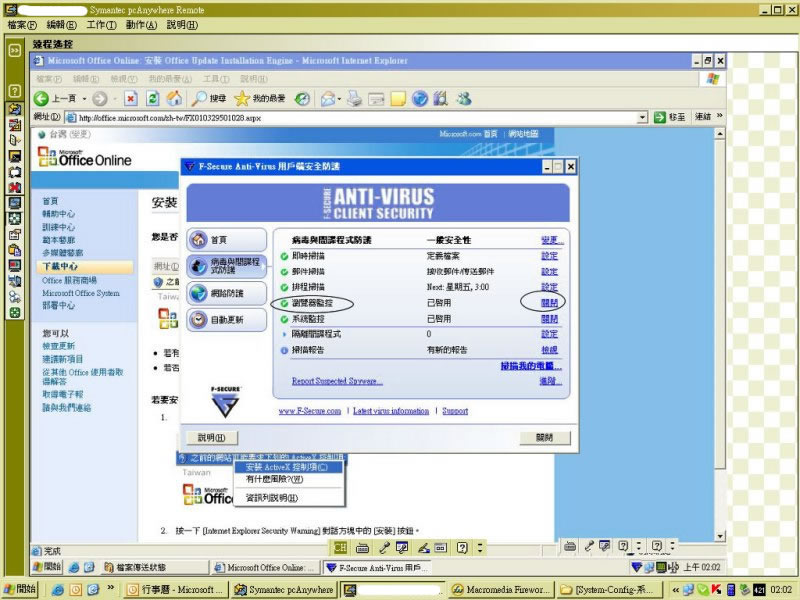Click the help question mark in pcAnywhere sidebar
Screen dimensions: 800x600
[15, 91]
